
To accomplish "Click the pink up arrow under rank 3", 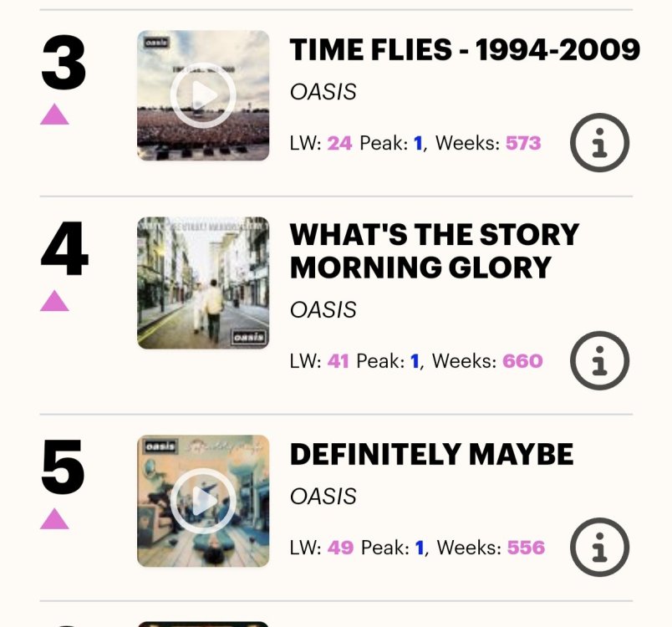I will pos(55,114).
